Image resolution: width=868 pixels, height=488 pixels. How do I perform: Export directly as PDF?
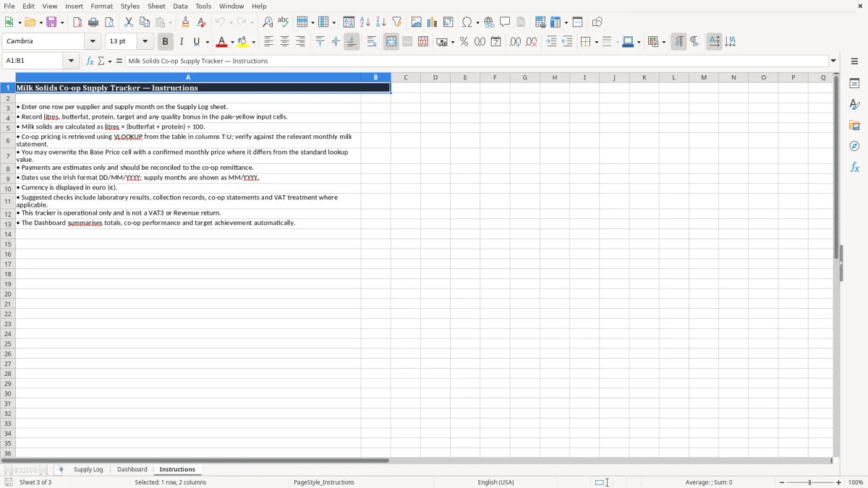point(77,22)
